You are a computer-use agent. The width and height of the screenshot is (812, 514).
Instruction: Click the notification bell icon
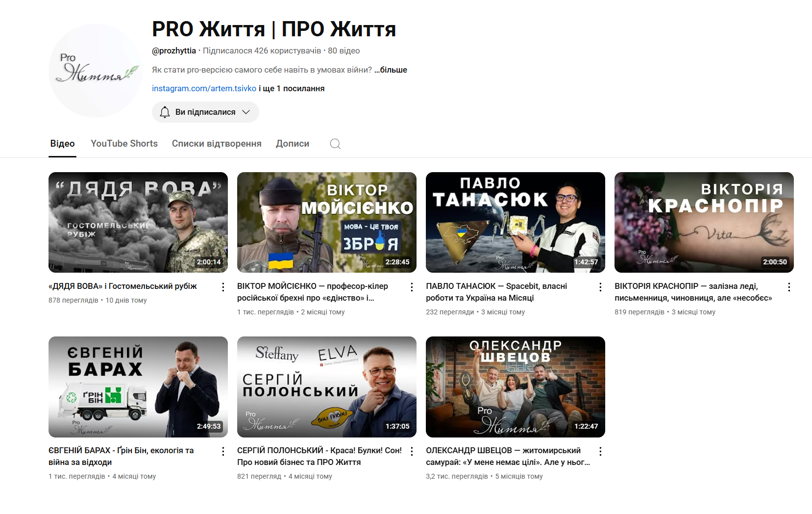(x=165, y=112)
